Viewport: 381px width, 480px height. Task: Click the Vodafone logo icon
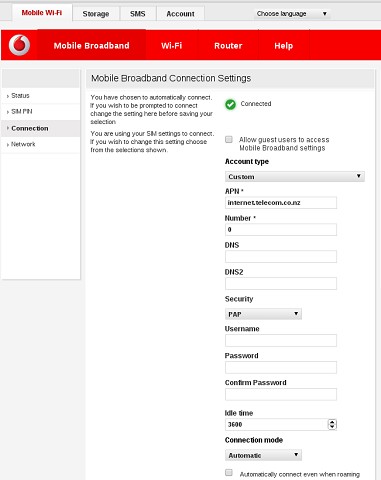click(19, 45)
